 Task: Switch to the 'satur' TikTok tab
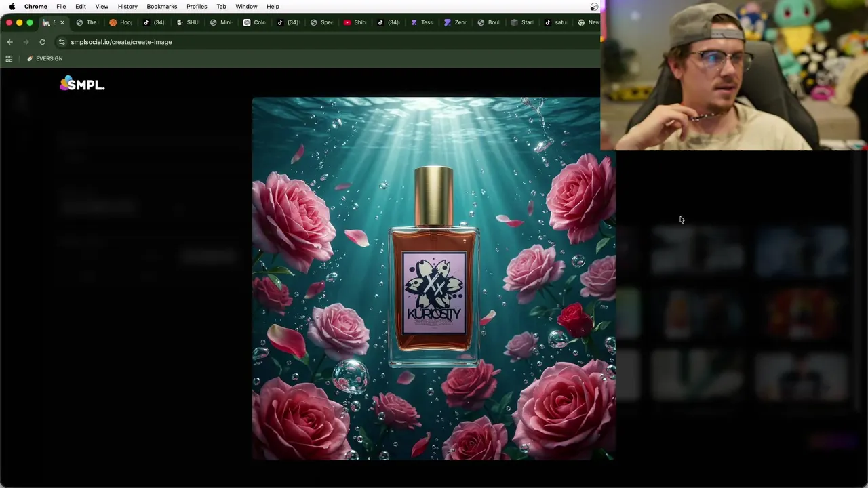[556, 22]
